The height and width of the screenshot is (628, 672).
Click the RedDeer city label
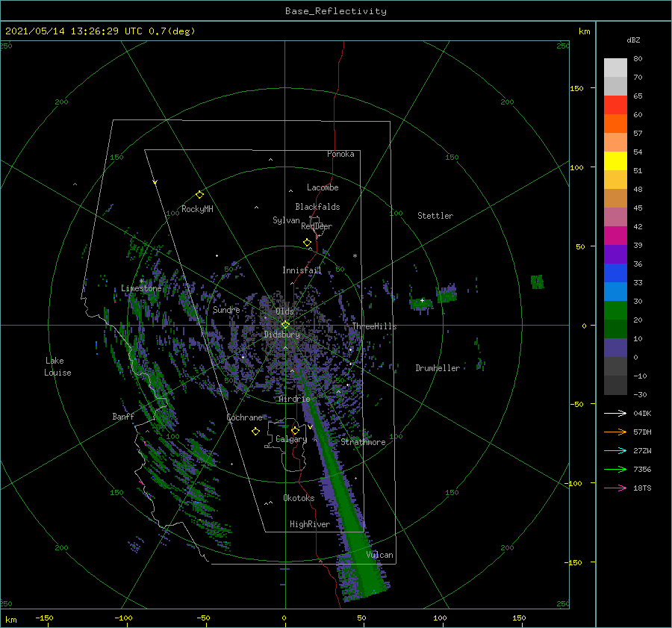(317, 226)
